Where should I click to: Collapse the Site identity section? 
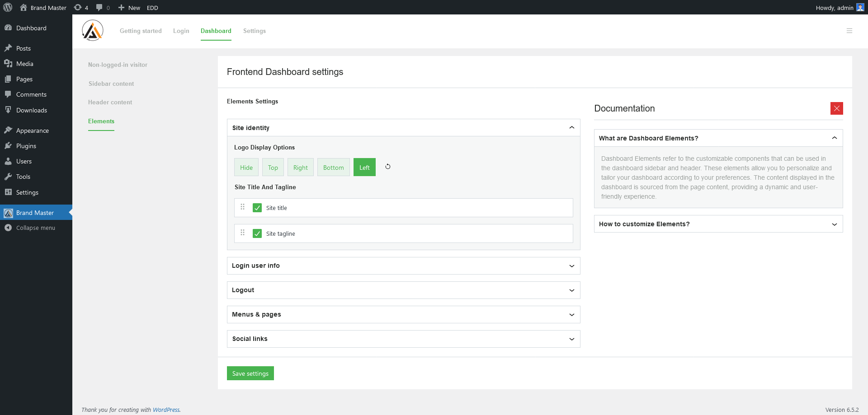pos(571,127)
